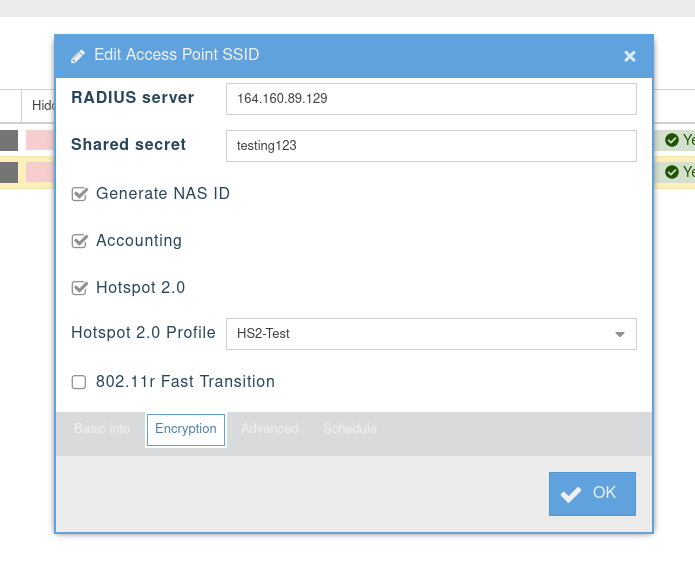Enable 802.11r Fast Transition
Viewport: 695px width, 568px height.
click(79, 382)
